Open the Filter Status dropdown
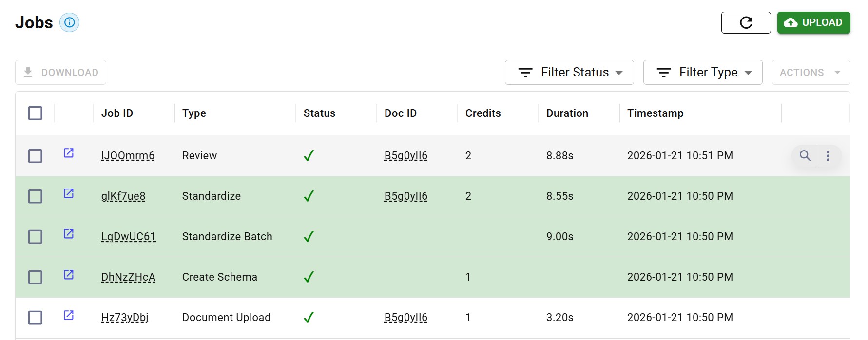 pos(569,72)
